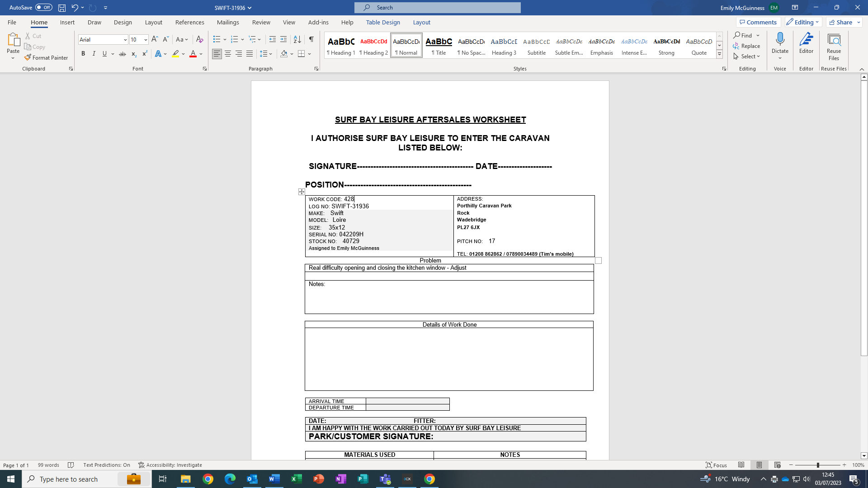Click the Share button
This screenshot has height=488, width=868.
click(x=841, y=22)
